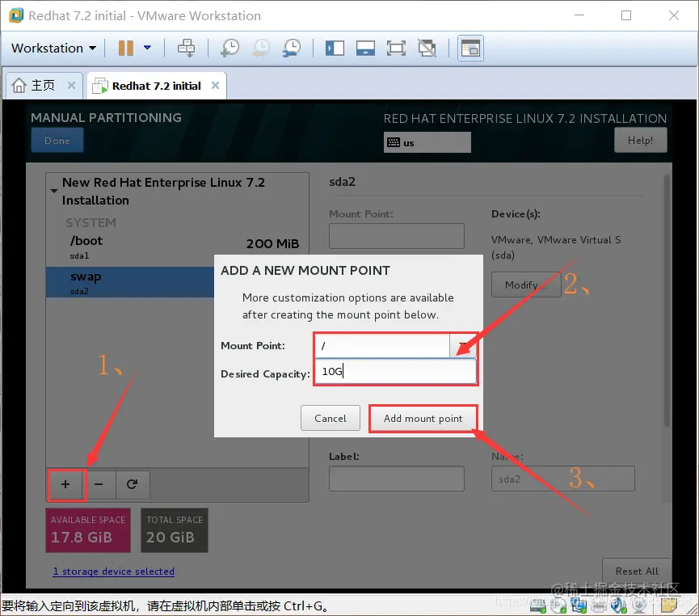The height and width of the screenshot is (616, 699).
Task: Click the Label input field
Action: [396, 479]
